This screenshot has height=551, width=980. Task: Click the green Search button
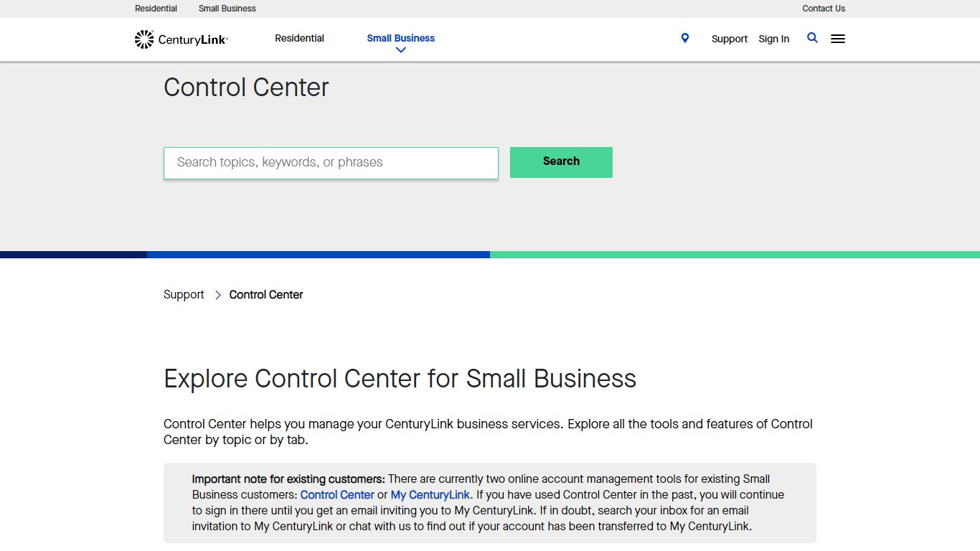click(561, 162)
